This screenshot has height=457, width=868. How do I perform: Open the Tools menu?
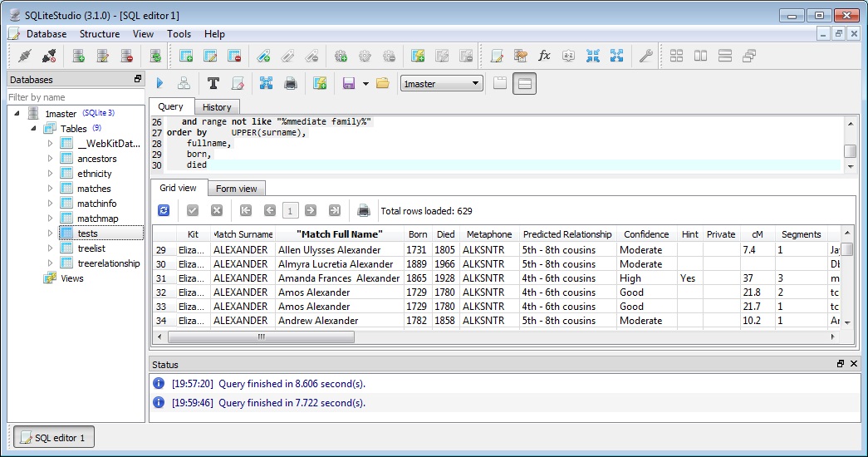coord(179,34)
